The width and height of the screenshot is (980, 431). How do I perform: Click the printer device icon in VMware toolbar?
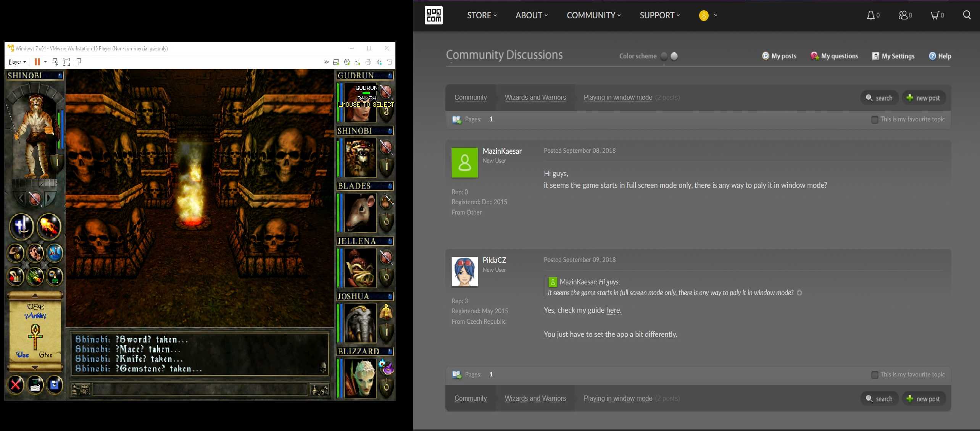click(368, 62)
